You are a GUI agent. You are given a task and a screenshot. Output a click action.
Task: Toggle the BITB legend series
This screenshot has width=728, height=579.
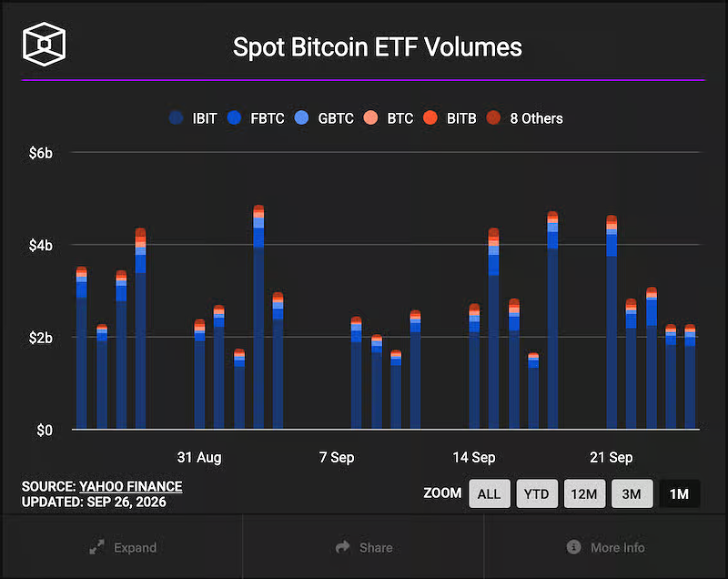(x=450, y=118)
